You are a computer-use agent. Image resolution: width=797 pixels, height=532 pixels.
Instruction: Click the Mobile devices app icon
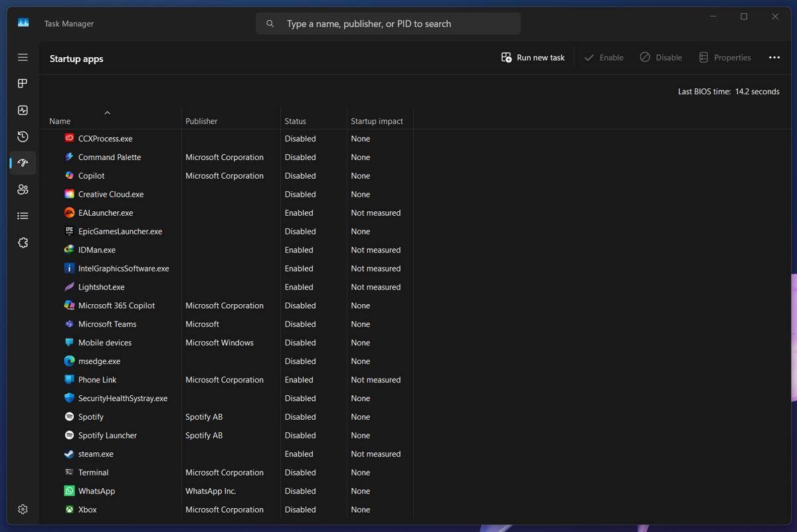tap(69, 343)
